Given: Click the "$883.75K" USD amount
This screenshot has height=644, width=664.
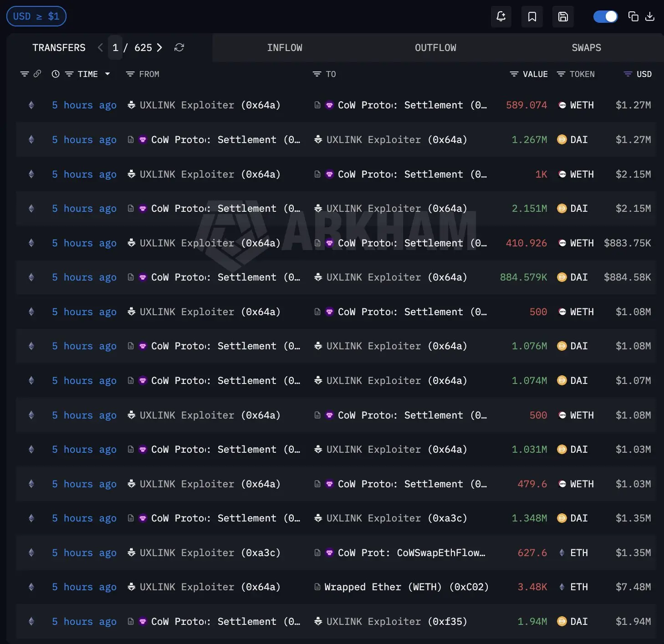Looking at the screenshot, I should (x=628, y=243).
